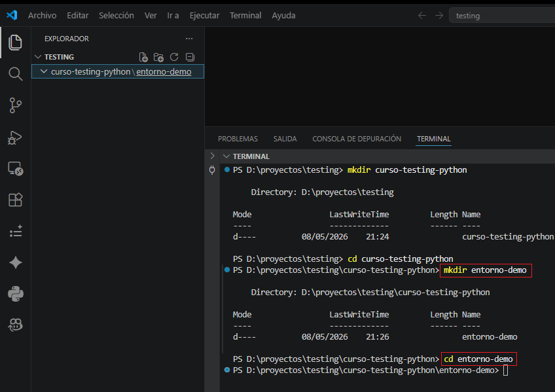Create a new file in TESTING
This screenshot has width=555, height=392.
click(143, 57)
